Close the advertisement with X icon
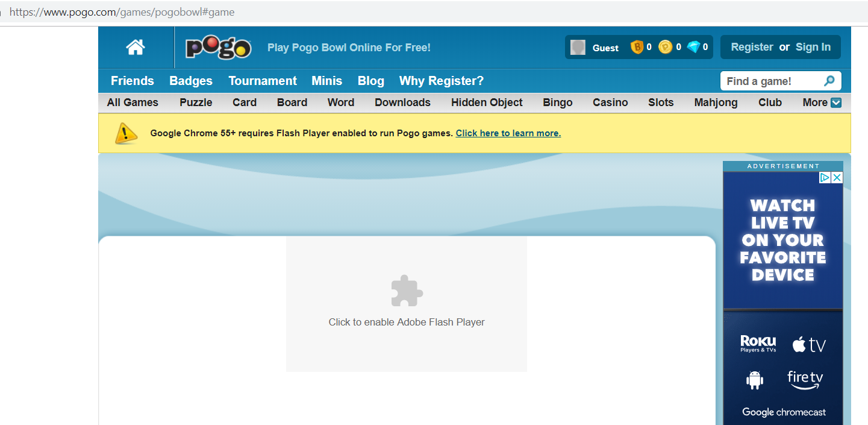 click(837, 177)
